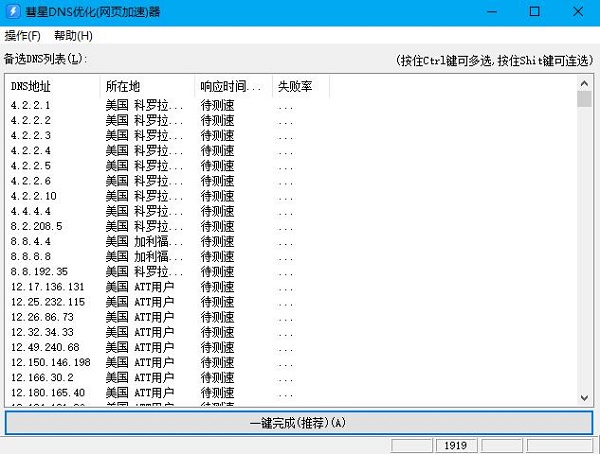Image resolution: width=600 pixels, height=454 pixels.
Task: Select DNS entry 8.8.8.8
Action: coord(29,256)
